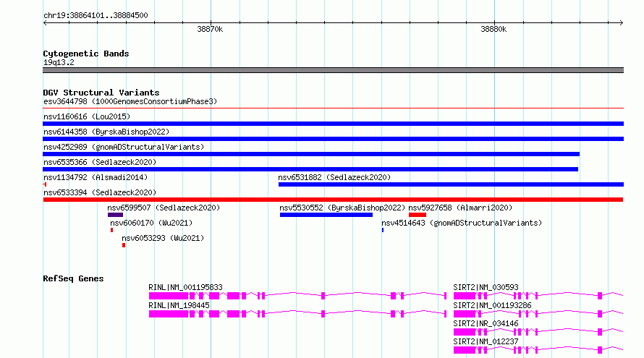Screen dimensions: 644x358
Task: Open the SIRT2|NM_012237 transcript label
Action: click(486, 341)
